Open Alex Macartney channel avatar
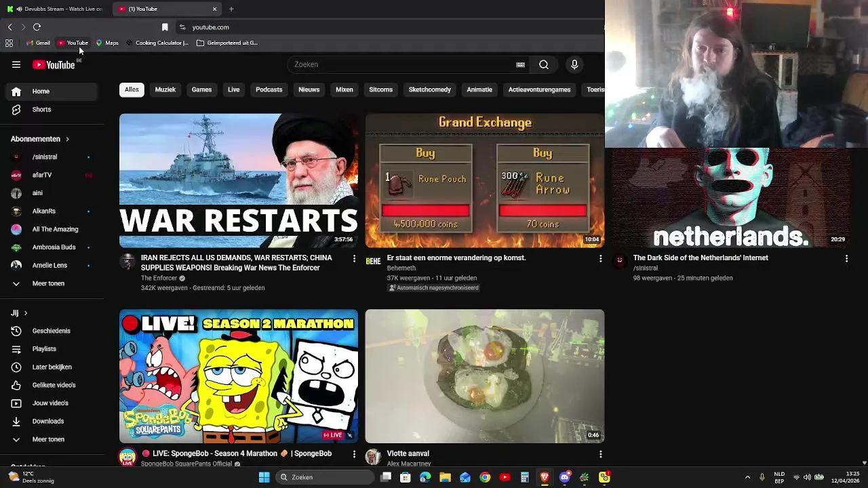The width and height of the screenshot is (868, 488). pyautogui.click(x=374, y=457)
